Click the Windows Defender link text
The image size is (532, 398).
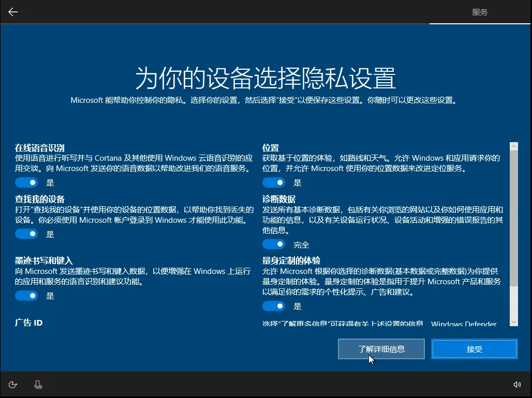pos(463,324)
